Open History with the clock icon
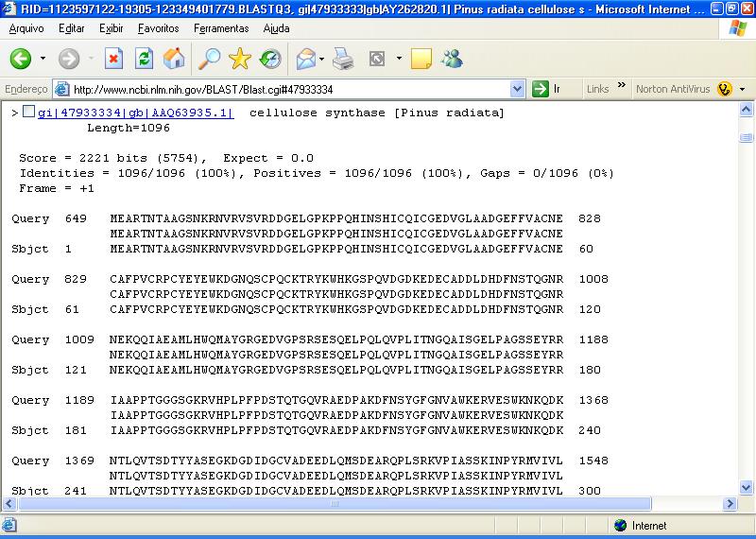Viewport: 756px width, 539px height. click(270, 59)
